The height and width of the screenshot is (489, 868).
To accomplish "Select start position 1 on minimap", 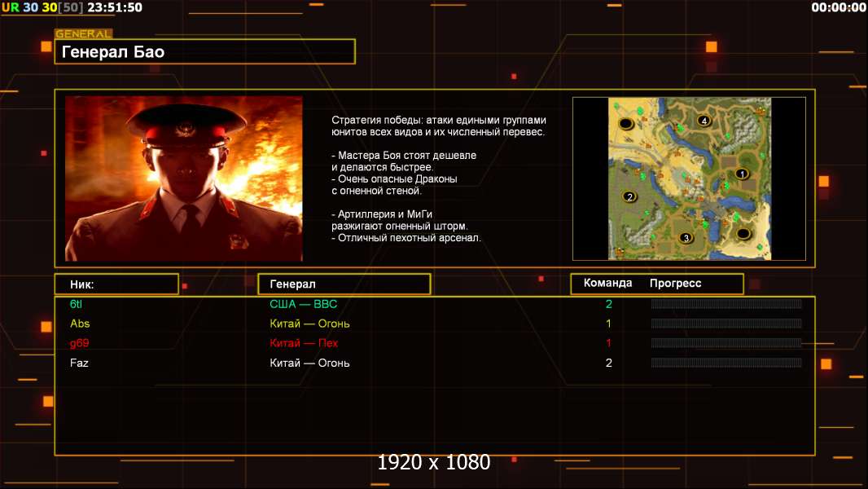I will click(742, 174).
